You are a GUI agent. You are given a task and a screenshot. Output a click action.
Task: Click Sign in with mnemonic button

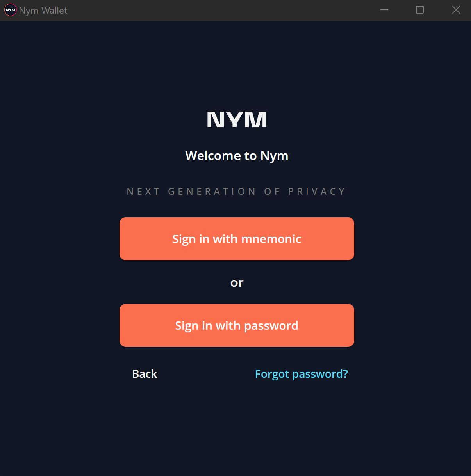(x=237, y=239)
